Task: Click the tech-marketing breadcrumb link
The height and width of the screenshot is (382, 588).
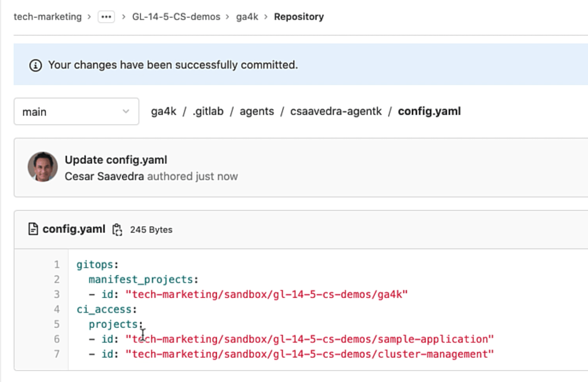Action: tap(47, 16)
